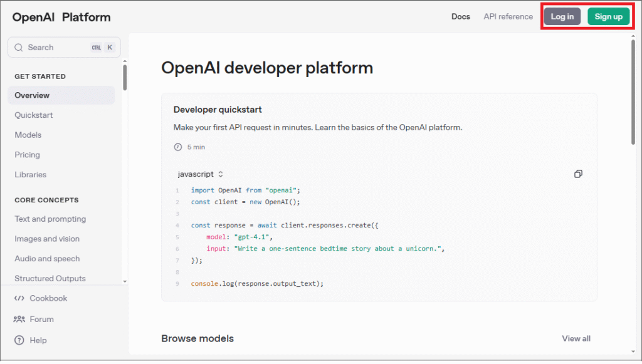Click the sidebar scroll down arrow

pyautogui.click(x=125, y=281)
